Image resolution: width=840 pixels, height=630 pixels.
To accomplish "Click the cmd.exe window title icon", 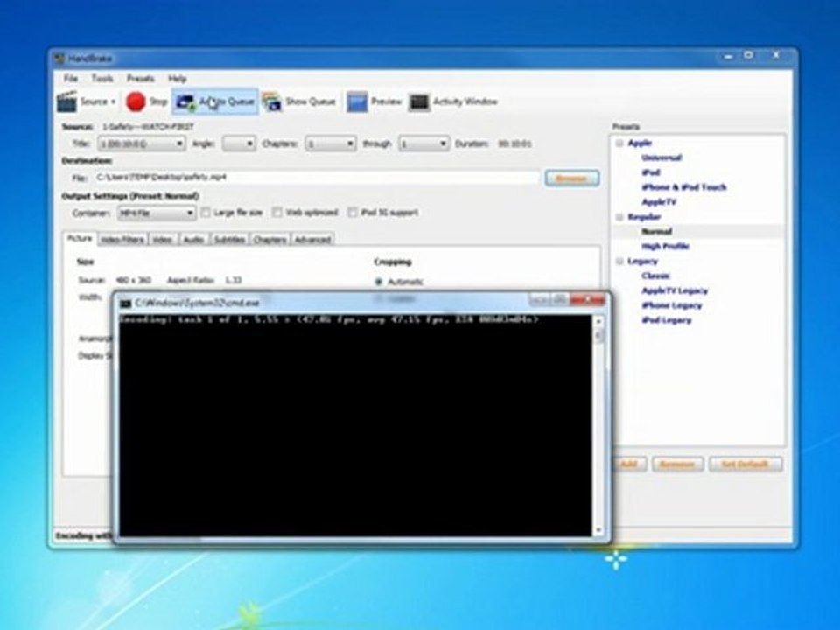I will coord(125,304).
